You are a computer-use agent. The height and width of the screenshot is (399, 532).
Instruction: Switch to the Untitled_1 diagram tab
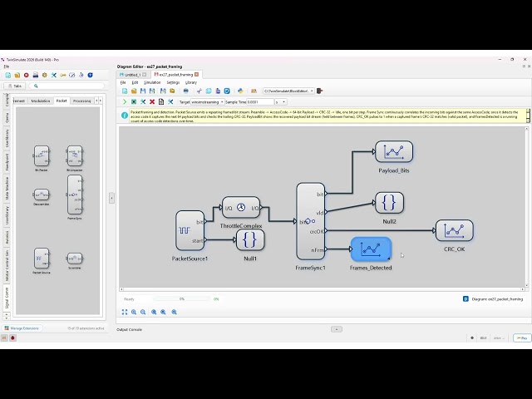(x=132, y=75)
